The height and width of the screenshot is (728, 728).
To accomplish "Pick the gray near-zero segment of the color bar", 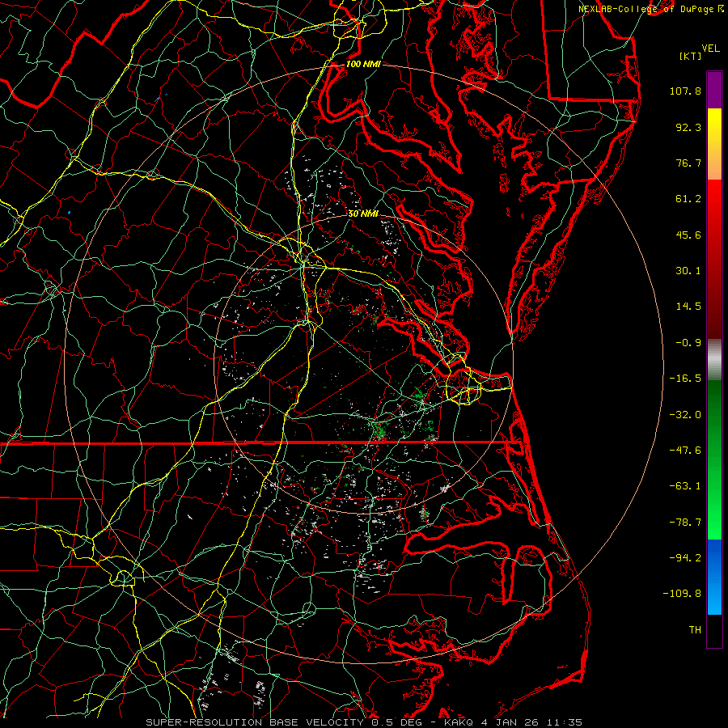I will [714, 360].
